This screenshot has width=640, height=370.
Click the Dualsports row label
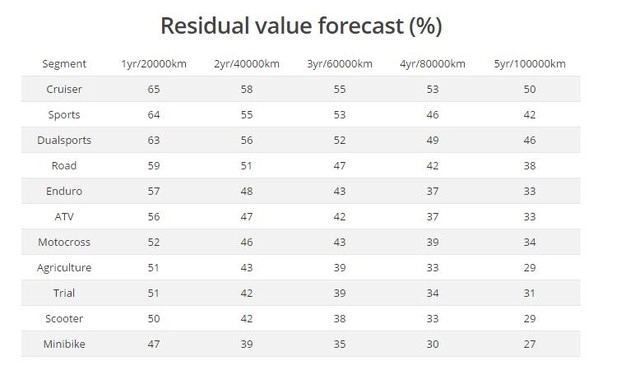[x=64, y=140]
